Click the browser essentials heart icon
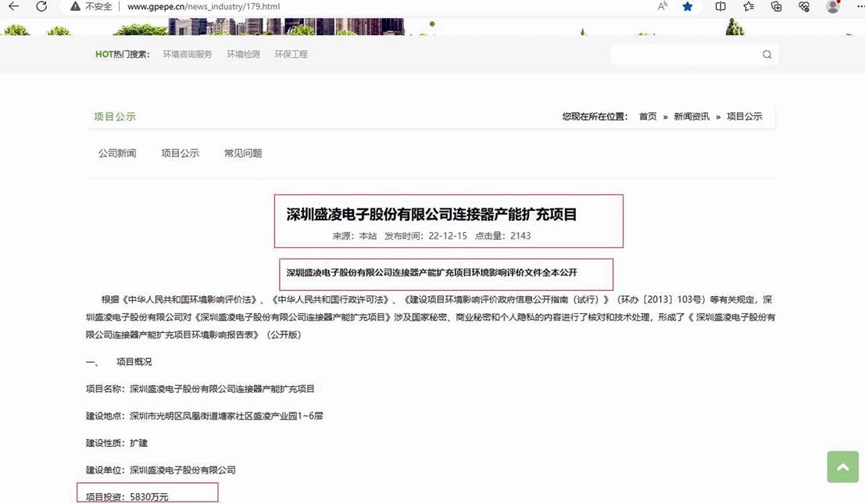865x504 pixels. pyautogui.click(x=804, y=6)
